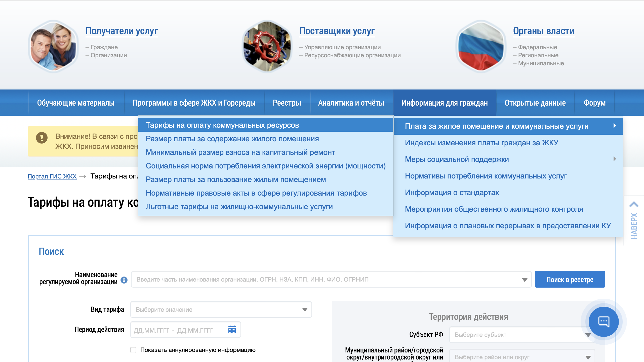The height and width of the screenshot is (362, 644).
Task: Open Информация для граждан menu
Action: (445, 103)
